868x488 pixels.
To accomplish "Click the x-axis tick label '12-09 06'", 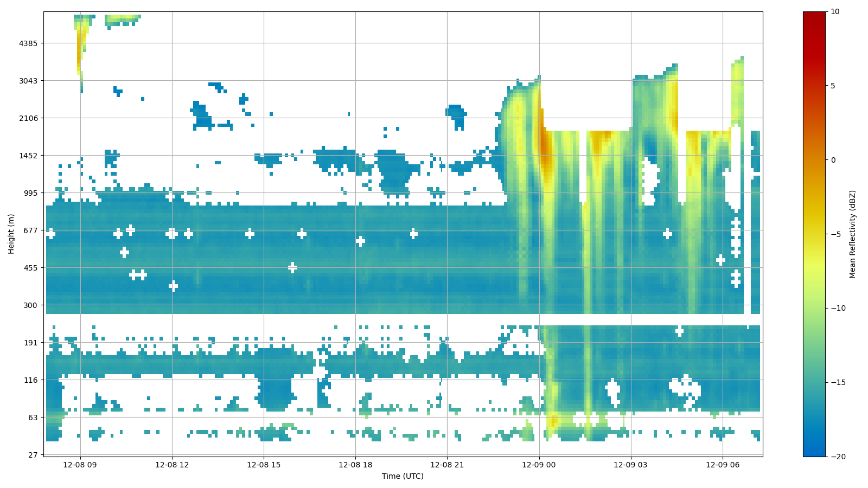I will pos(723,465).
